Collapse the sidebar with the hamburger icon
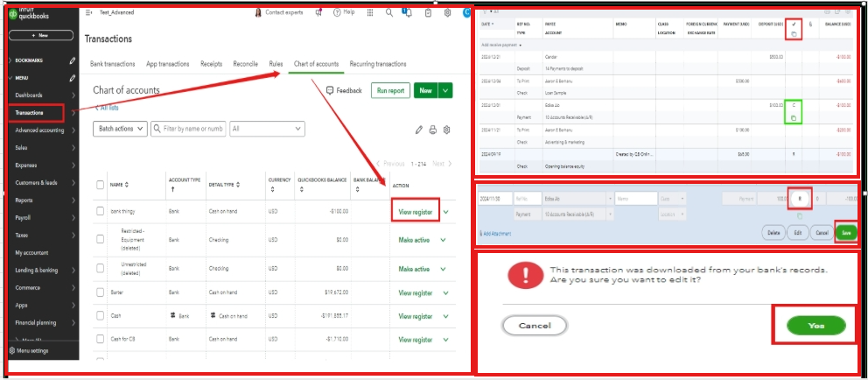868x380 pixels. tap(88, 12)
